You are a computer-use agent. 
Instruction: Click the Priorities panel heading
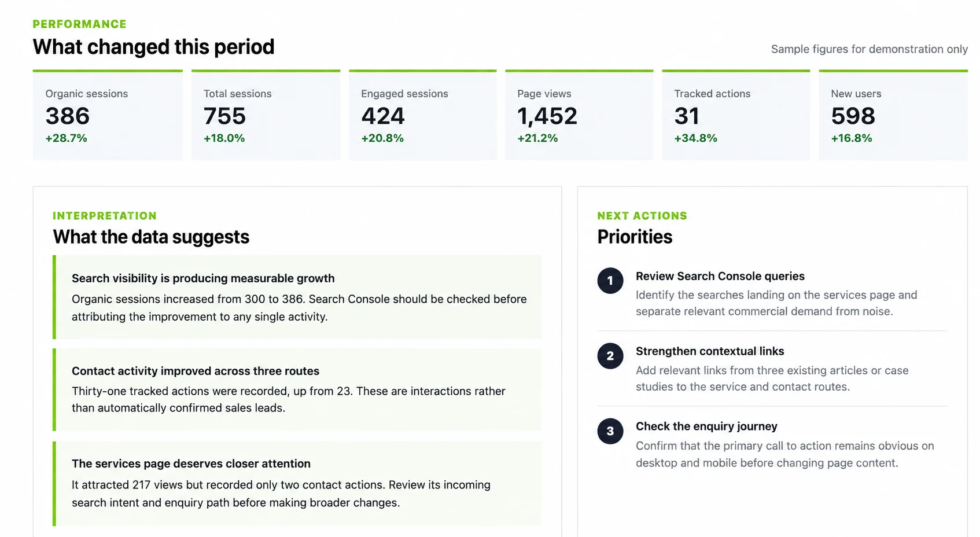[x=635, y=237]
